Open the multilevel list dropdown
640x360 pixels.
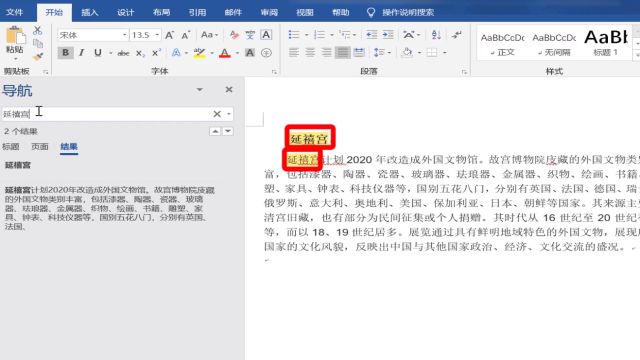coord(354,35)
